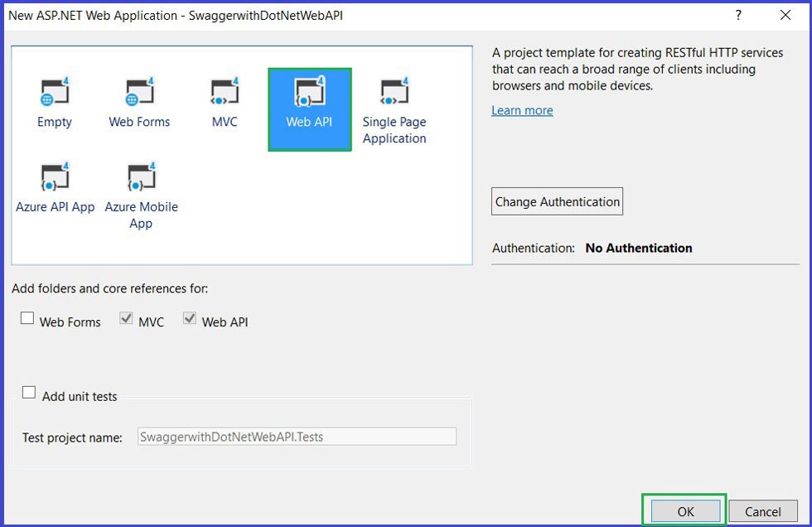Click the dialog title bar text
Viewport: 812px width, 527px height.
coord(174,15)
